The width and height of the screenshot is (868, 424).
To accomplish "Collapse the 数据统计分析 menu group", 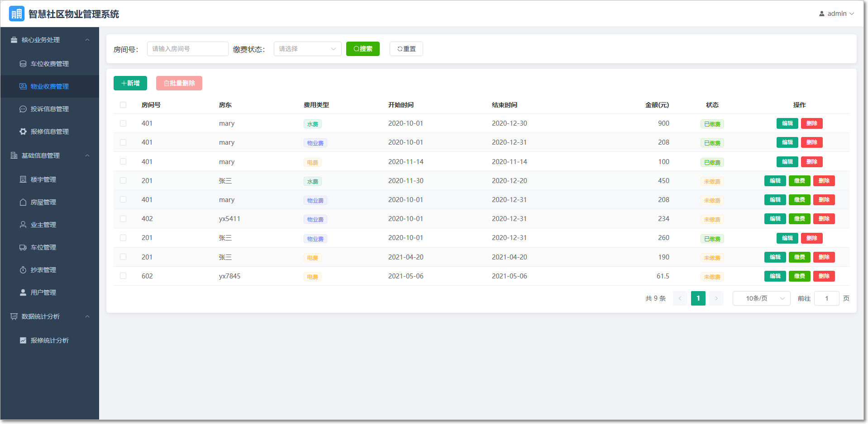I will (x=50, y=316).
